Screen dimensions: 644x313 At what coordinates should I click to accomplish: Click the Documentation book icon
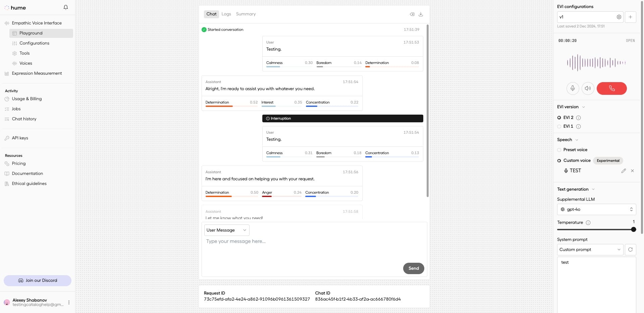click(7, 174)
